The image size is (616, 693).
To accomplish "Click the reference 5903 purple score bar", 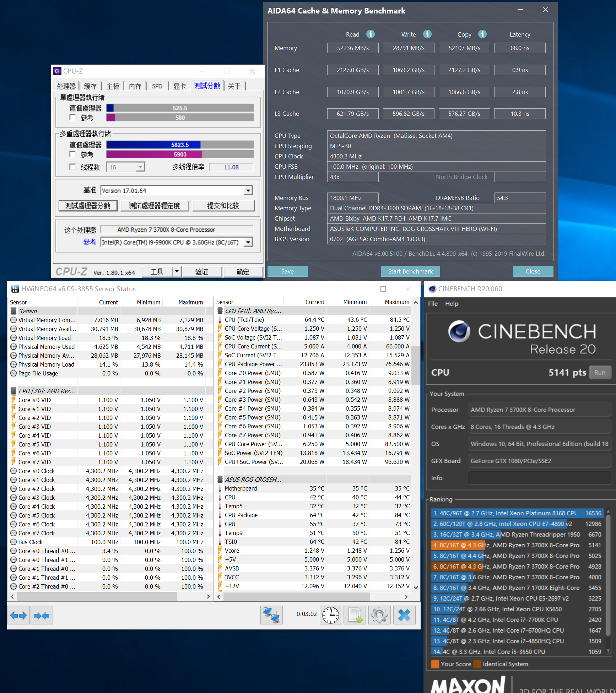I will [x=180, y=154].
